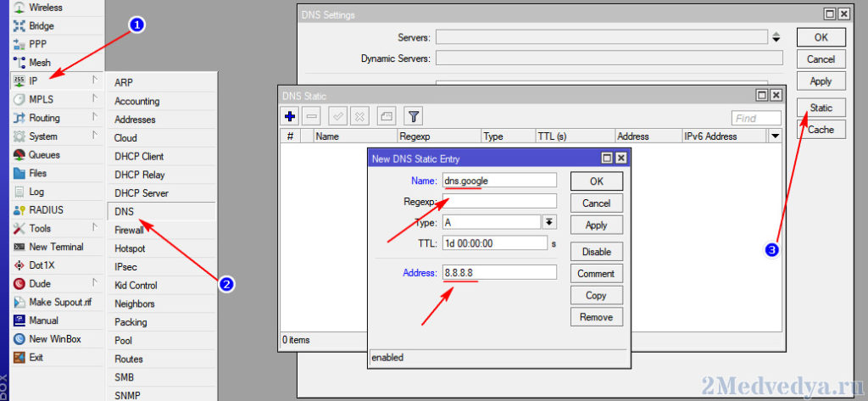This screenshot has width=868, height=401.
Task: Click the Dude icon in the sidebar
Action: (19, 283)
